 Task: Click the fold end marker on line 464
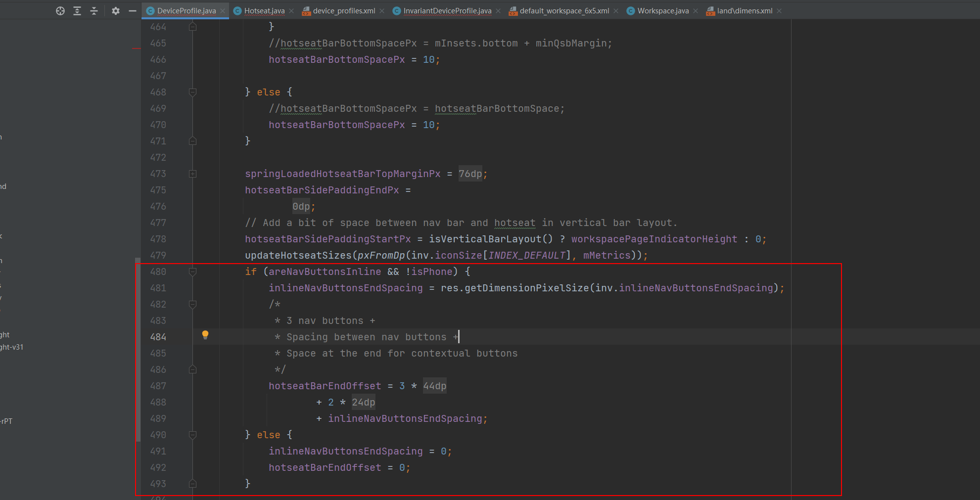click(193, 27)
